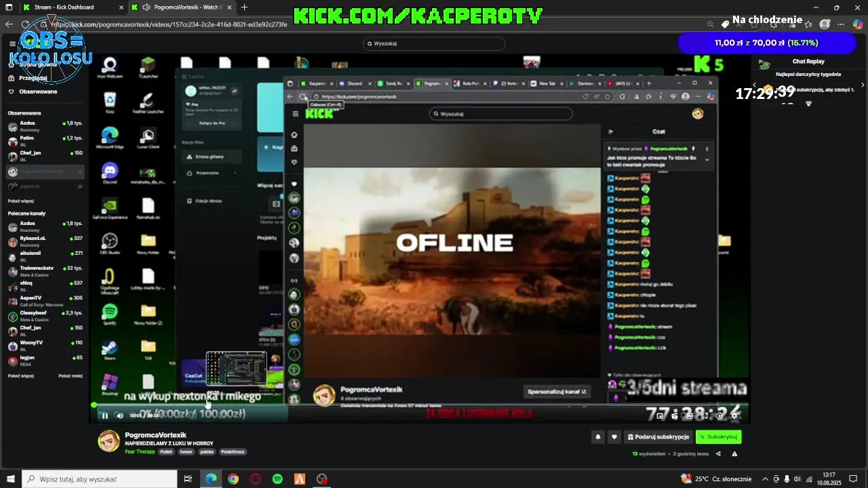Open Patiro channel in followed list

[45, 141]
